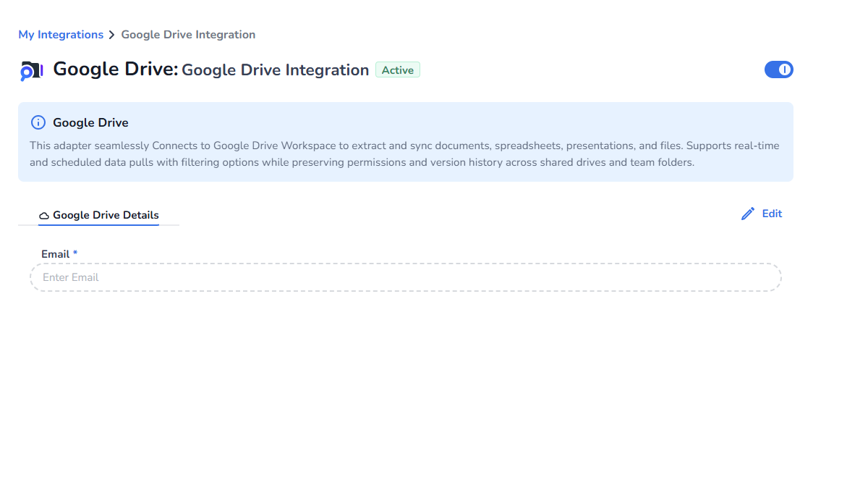Click the My Integrations breadcrumb link
Screen dimensions: 868x501
(x=61, y=35)
